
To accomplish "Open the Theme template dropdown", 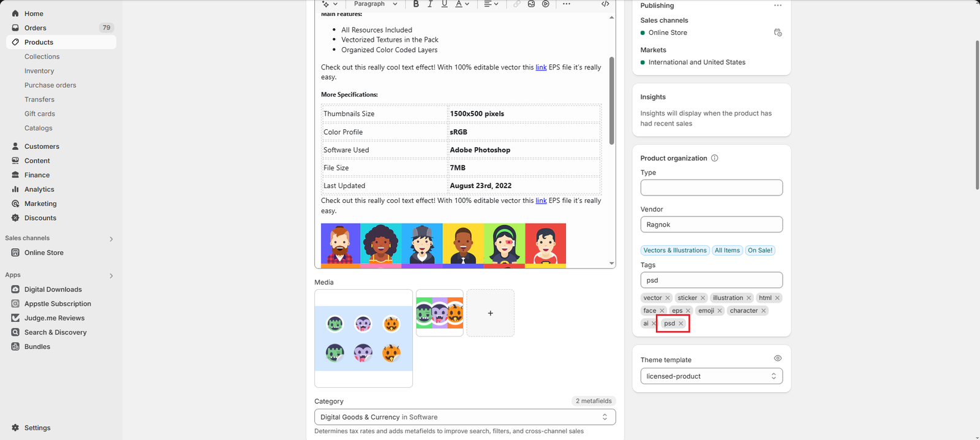I will [x=712, y=376].
